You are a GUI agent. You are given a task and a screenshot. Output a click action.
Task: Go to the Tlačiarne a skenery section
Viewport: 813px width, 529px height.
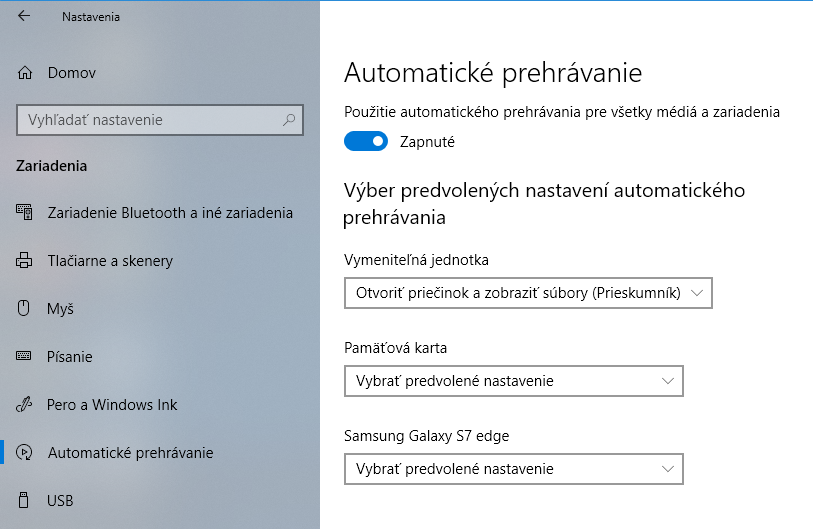[110, 261]
